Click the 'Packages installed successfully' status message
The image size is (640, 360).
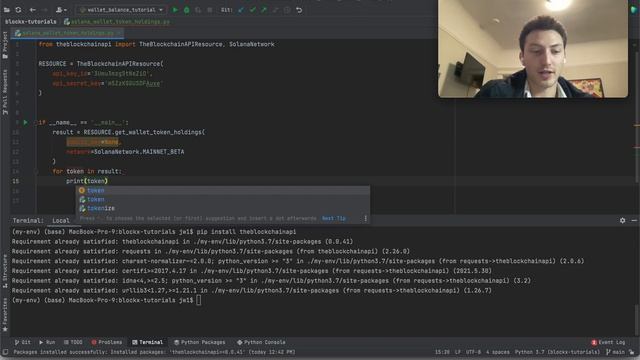point(154,352)
